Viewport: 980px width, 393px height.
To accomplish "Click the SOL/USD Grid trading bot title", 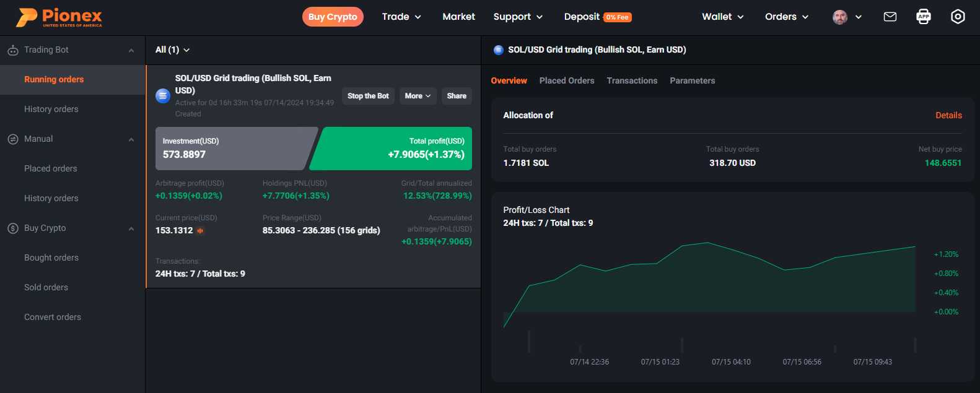I will [x=253, y=84].
